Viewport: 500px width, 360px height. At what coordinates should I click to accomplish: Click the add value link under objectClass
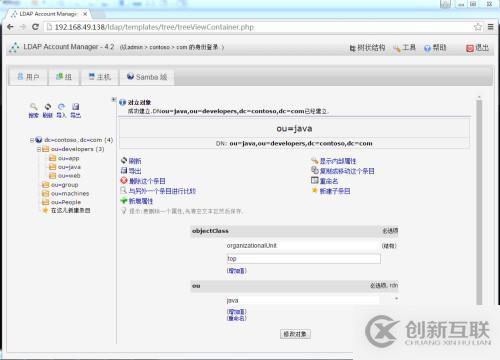click(236, 271)
